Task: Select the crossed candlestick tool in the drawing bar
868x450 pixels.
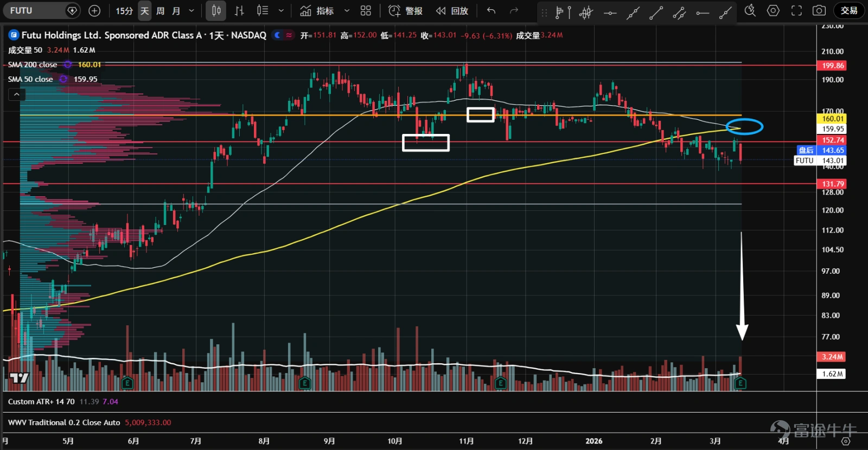Action: click(586, 12)
